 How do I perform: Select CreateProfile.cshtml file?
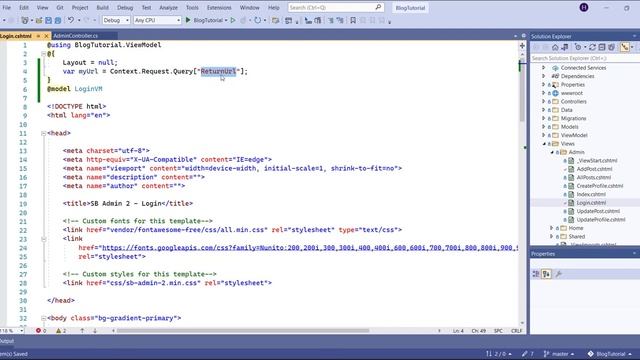pyautogui.click(x=600, y=186)
